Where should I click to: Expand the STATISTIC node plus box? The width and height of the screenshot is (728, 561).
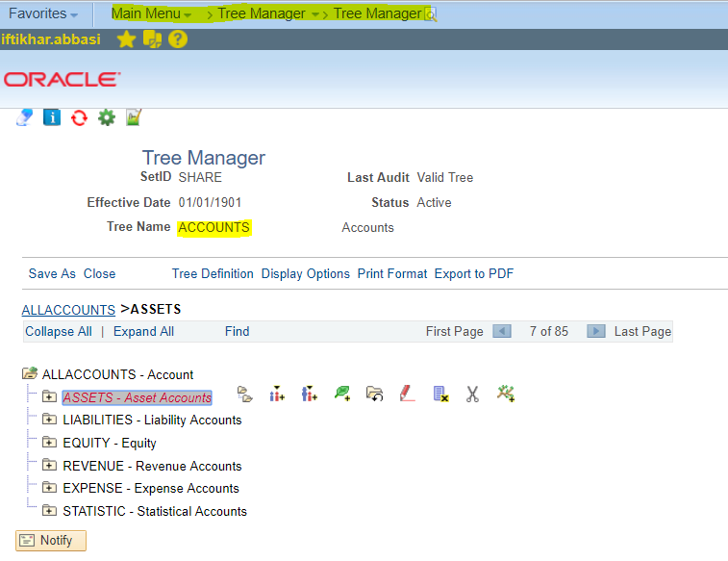click(x=49, y=511)
